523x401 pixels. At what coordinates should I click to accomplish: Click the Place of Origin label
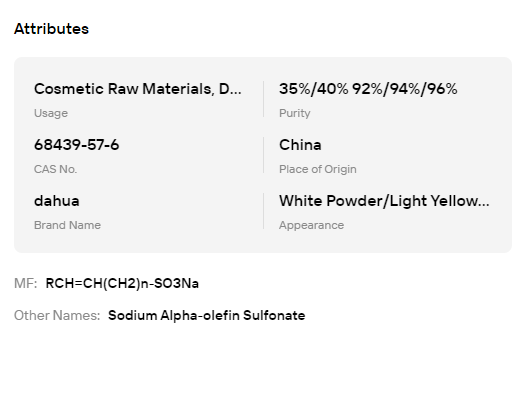tap(318, 169)
